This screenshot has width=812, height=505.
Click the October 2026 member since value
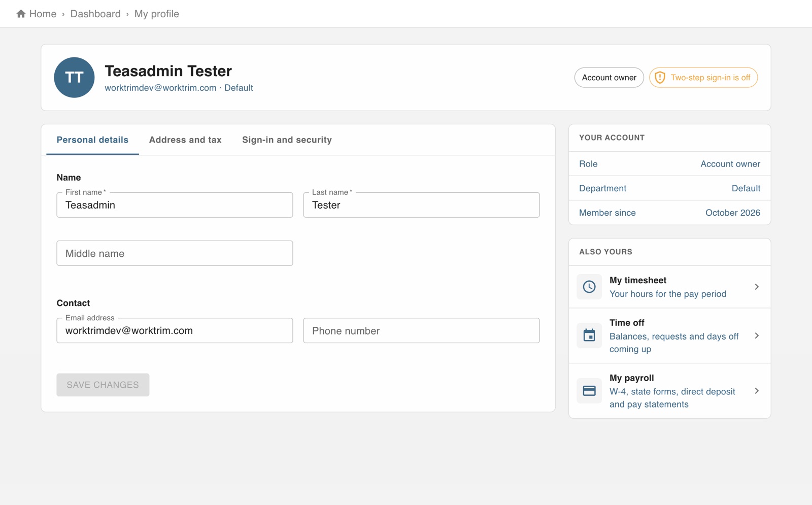[733, 213]
